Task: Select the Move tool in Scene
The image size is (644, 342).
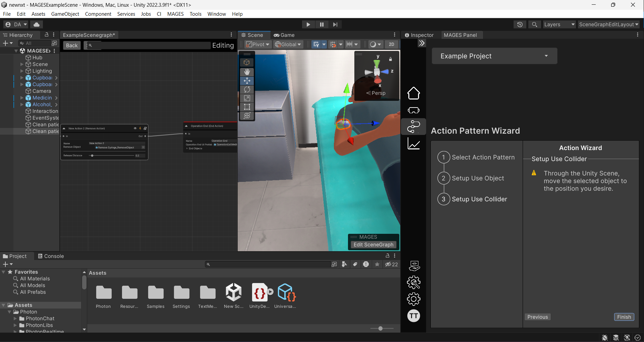Action: click(x=247, y=81)
